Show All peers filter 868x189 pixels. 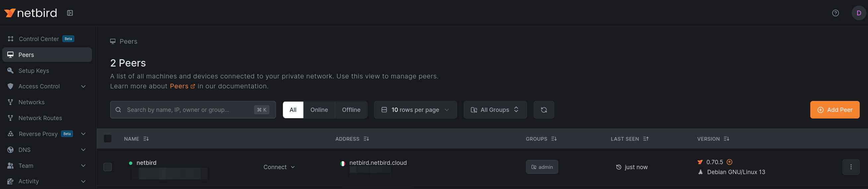(293, 110)
